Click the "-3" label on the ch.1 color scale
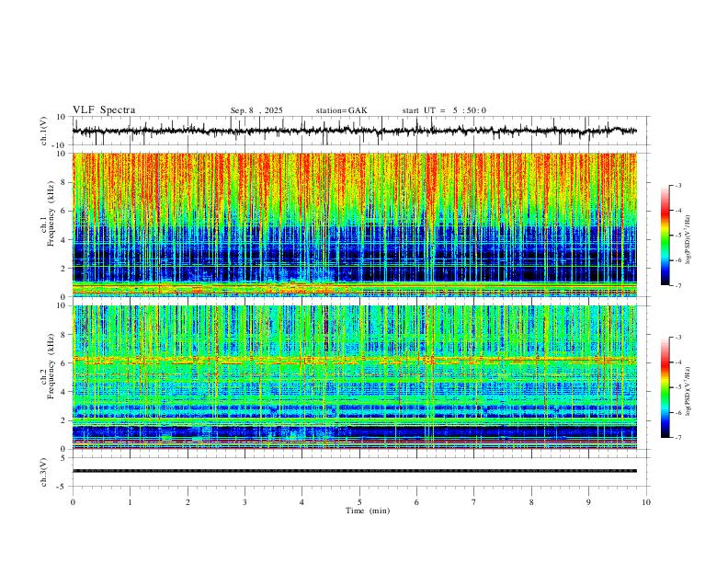The height and width of the screenshot is (563, 728). (678, 185)
